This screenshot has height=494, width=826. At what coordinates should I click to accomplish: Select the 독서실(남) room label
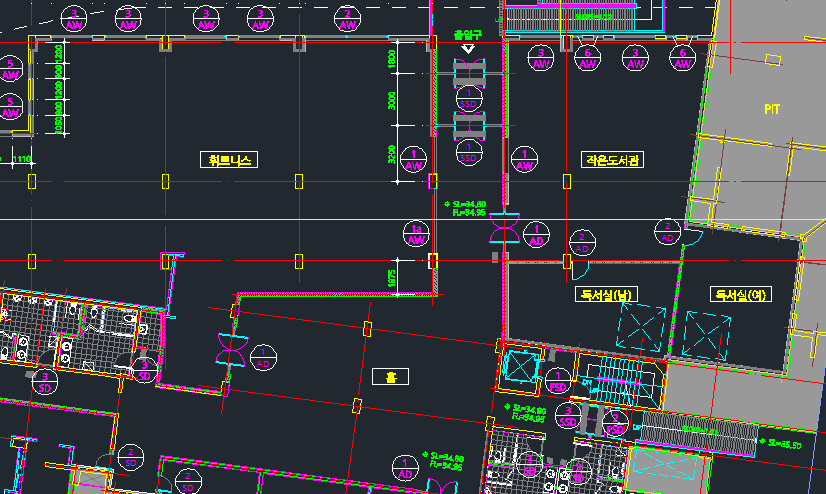coord(606,295)
